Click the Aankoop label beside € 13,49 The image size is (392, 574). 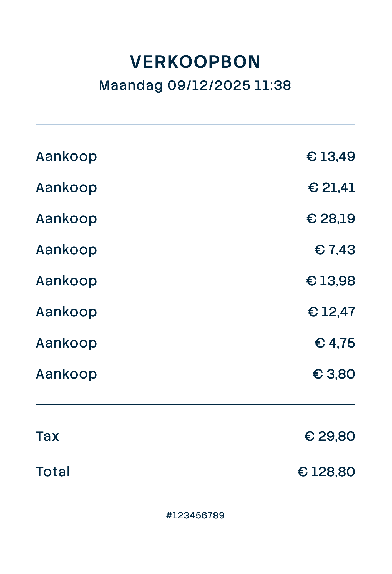pos(66,157)
